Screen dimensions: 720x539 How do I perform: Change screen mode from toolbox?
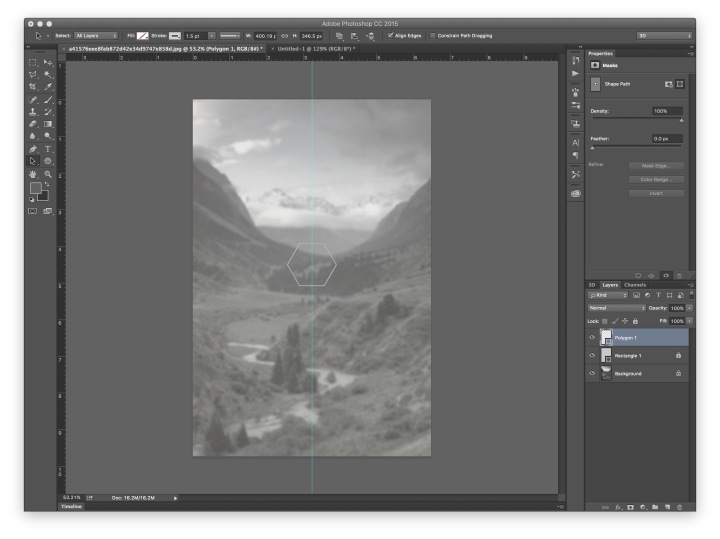click(x=48, y=211)
